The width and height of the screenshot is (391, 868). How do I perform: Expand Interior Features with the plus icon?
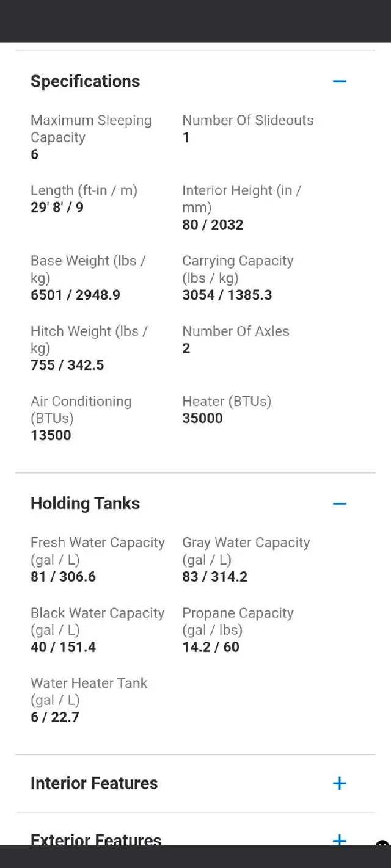pyautogui.click(x=340, y=784)
